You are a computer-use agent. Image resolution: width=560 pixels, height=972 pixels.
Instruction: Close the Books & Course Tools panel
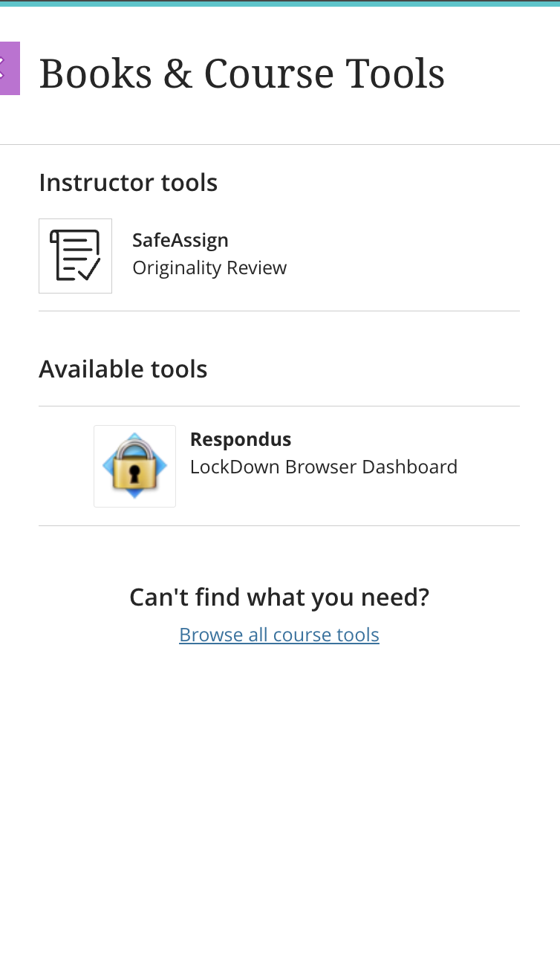[x=9, y=68]
